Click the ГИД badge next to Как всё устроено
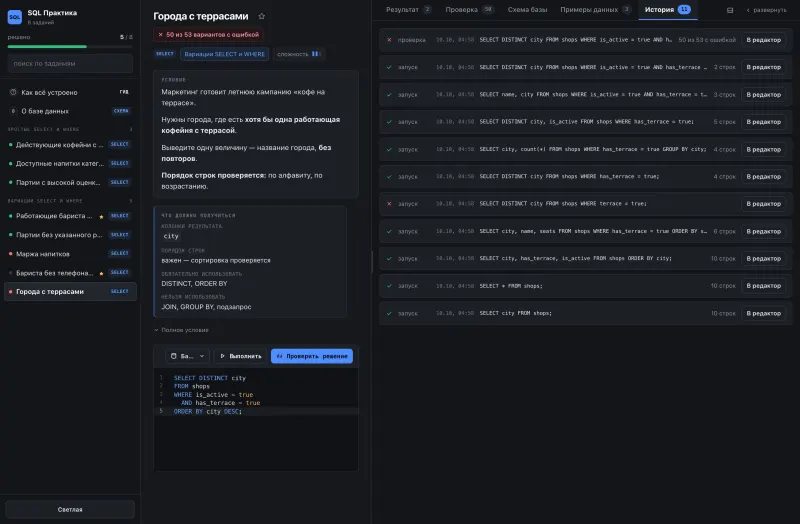 coord(124,92)
